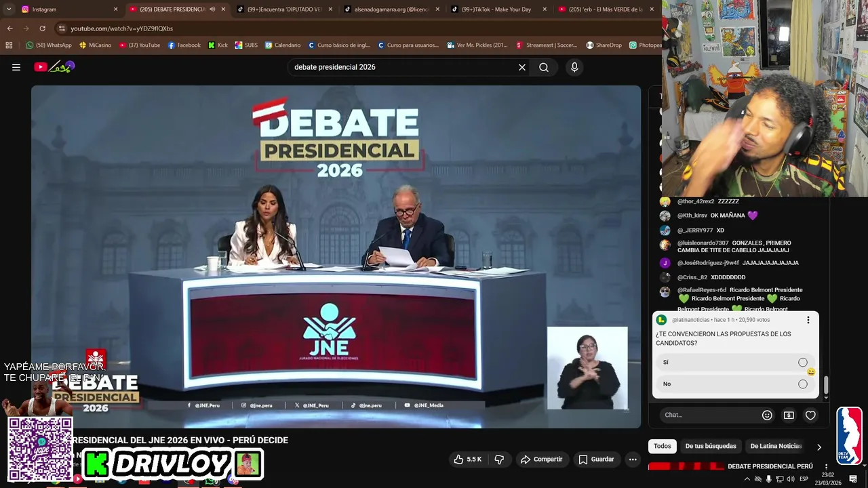Filter recommendations by Todos chip
This screenshot has width=868, height=488.
[x=663, y=446]
